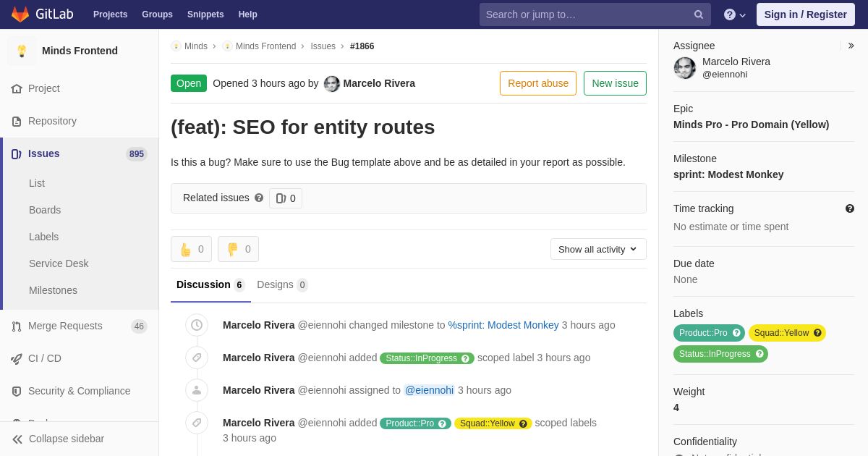Open the help question-mark menu
868x456 pixels.
pyautogui.click(x=735, y=14)
